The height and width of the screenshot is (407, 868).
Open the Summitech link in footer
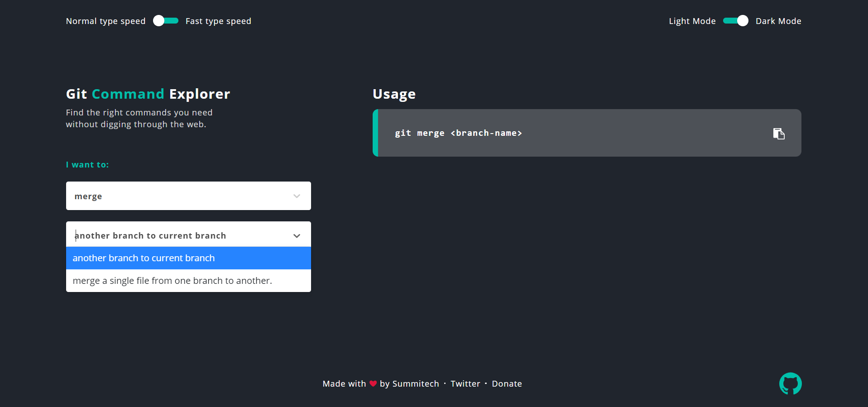(416, 383)
